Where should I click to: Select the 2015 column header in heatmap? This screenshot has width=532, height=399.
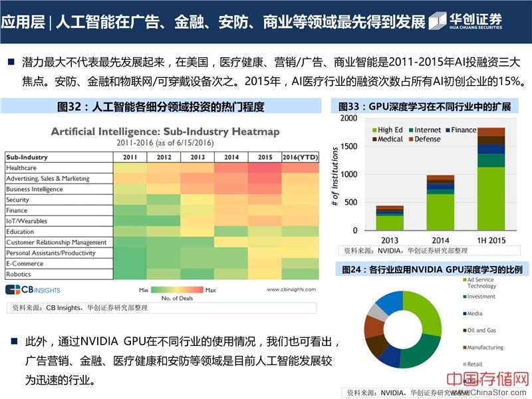(263, 157)
